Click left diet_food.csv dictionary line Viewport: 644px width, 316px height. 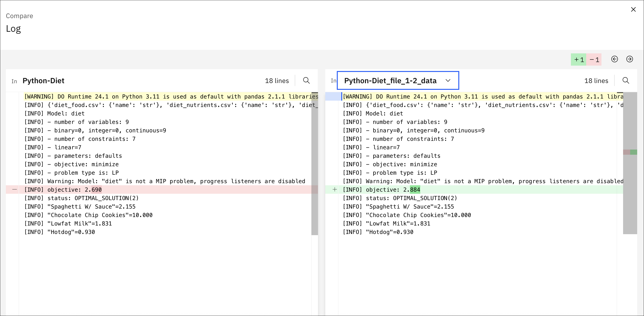171,105
